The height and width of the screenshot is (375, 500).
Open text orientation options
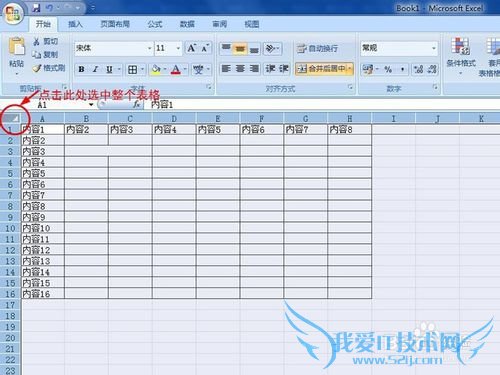tap(272, 49)
